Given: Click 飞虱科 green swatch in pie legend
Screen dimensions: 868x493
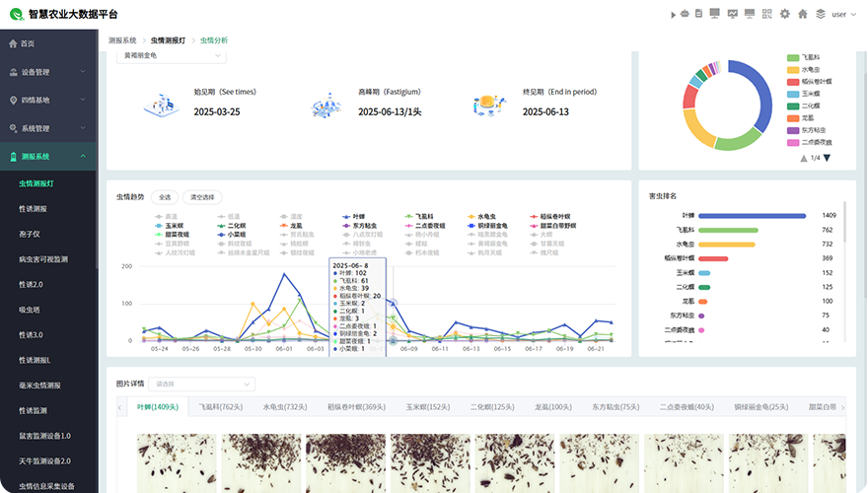Looking at the screenshot, I should click(793, 57).
